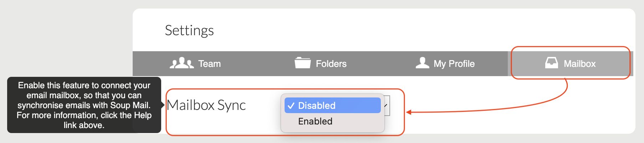Viewport: 644px width, 143px height.
Task: Click the Folders folder icon
Action: click(302, 63)
